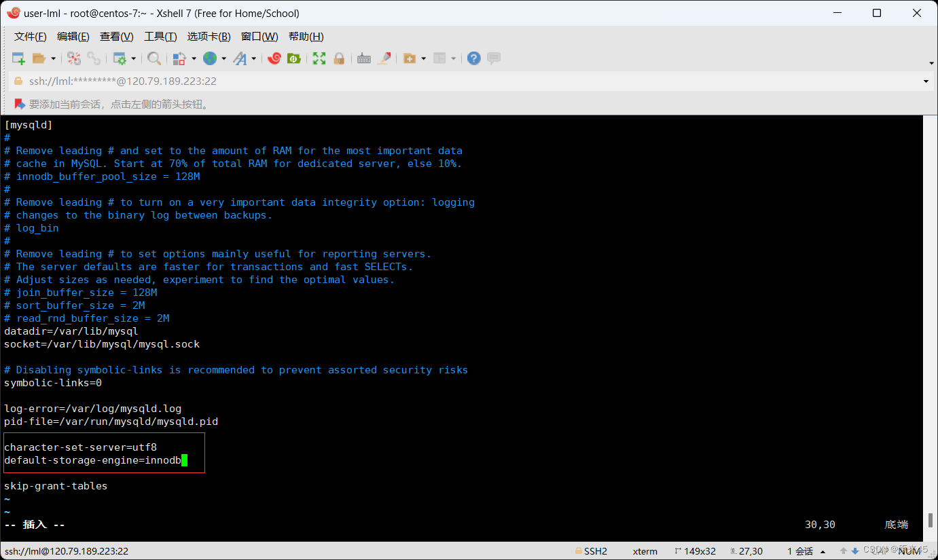Click the 27,30 cursor position indicator

[746, 551]
